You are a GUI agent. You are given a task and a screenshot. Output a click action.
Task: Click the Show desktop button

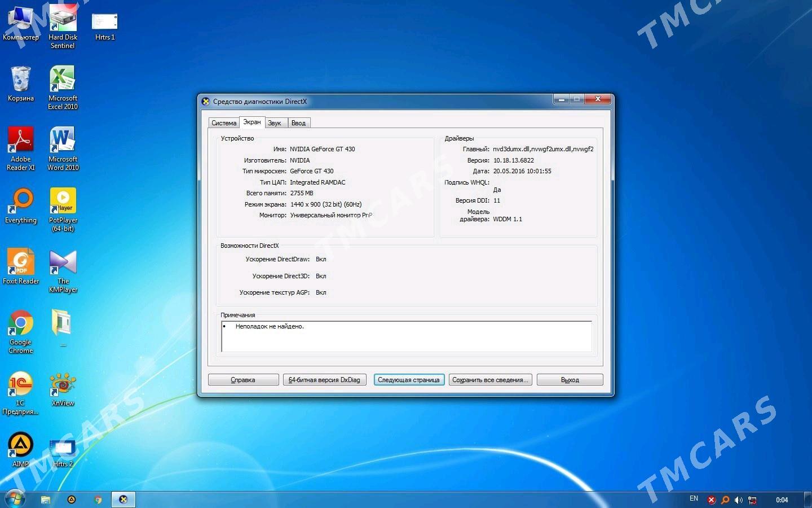click(x=807, y=500)
